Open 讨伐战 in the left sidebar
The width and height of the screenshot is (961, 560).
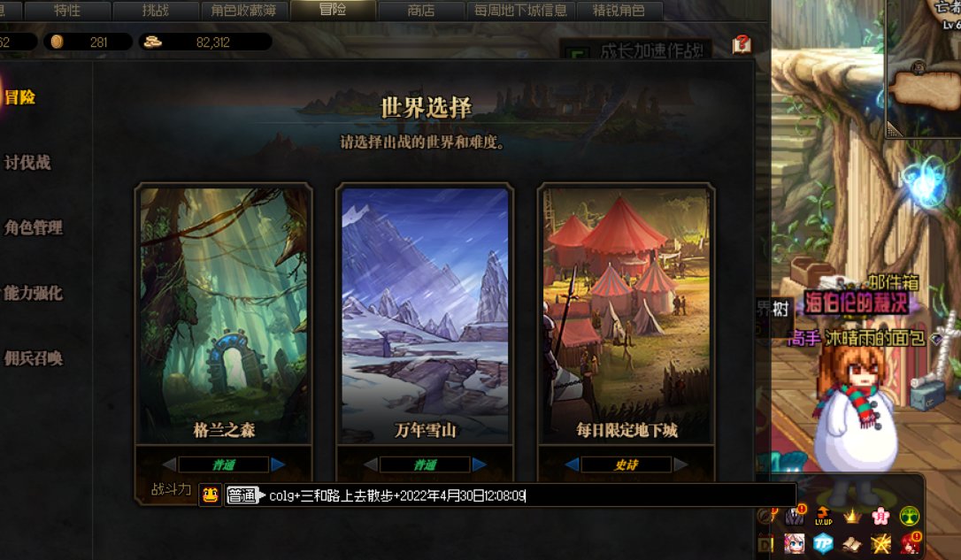(27, 163)
